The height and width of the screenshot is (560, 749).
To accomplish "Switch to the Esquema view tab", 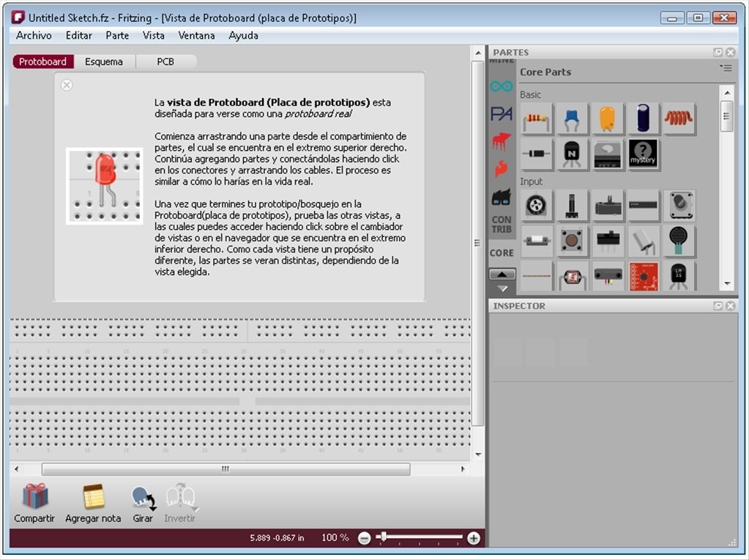I will click(x=104, y=61).
